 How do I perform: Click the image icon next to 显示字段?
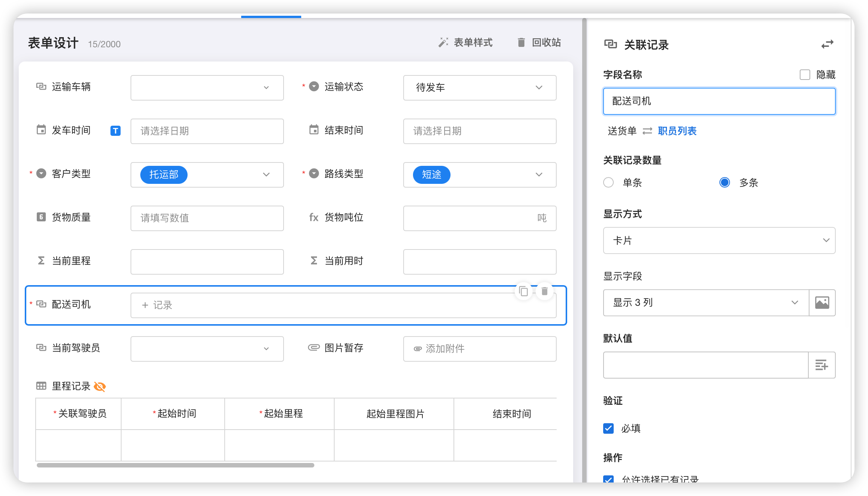coord(822,303)
